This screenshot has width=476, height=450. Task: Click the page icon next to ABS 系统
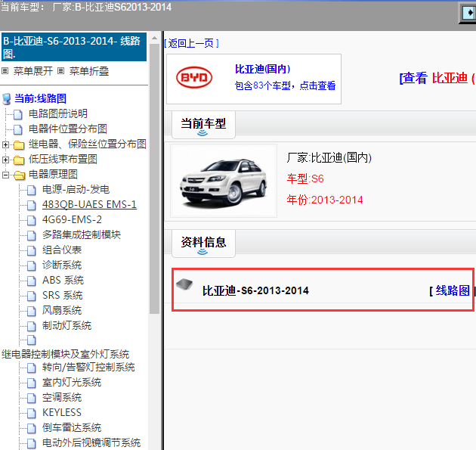pos(32,281)
